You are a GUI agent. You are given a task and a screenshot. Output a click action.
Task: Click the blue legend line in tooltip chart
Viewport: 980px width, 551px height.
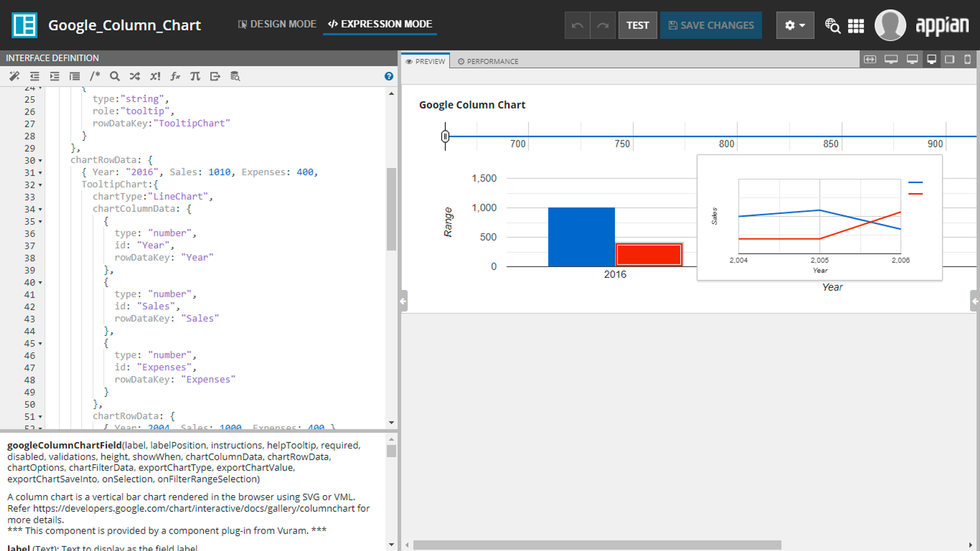point(915,183)
